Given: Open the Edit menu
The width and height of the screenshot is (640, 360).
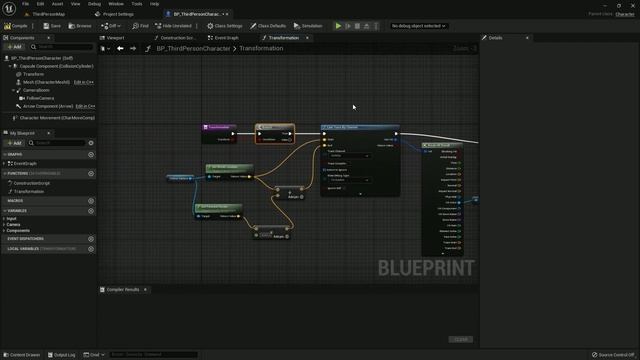Looking at the screenshot, I should click(x=40, y=4).
